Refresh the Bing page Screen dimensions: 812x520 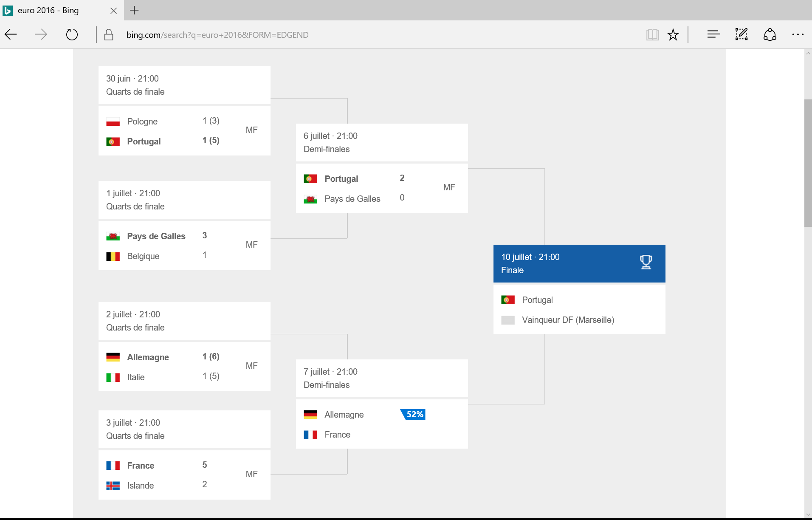click(x=72, y=34)
